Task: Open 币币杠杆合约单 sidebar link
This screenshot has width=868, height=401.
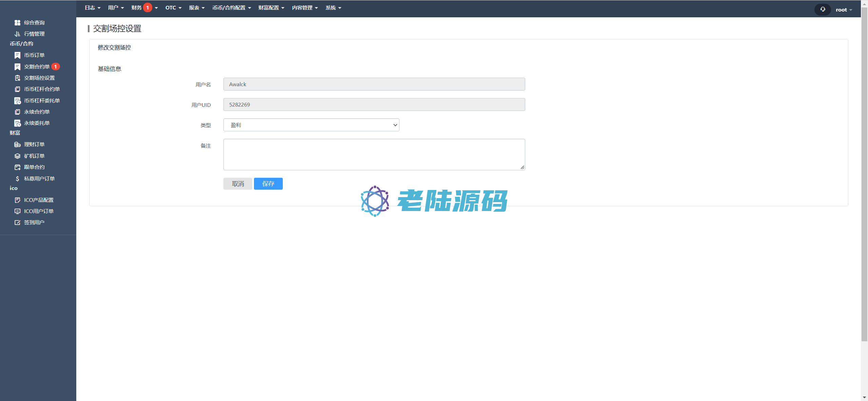Action: tap(42, 89)
